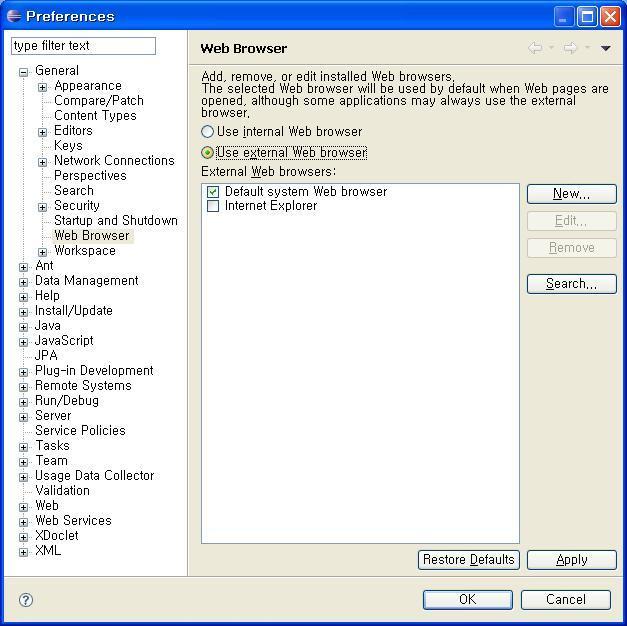
Task: Select Web Browser in the tree
Action: [x=92, y=236]
